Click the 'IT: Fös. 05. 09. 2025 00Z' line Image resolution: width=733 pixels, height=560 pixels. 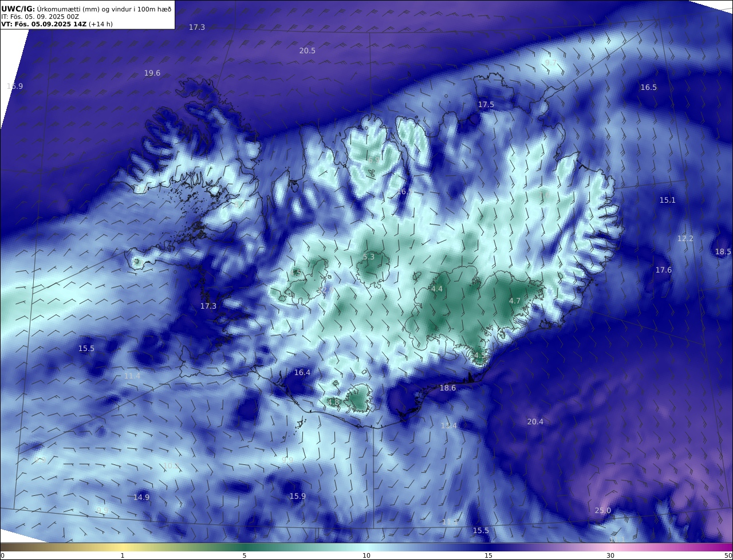coord(40,17)
